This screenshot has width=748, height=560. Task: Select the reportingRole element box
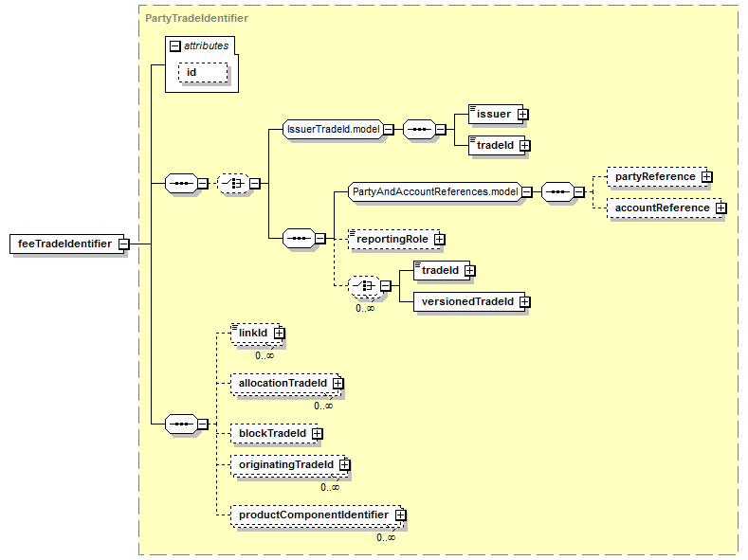click(x=394, y=239)
